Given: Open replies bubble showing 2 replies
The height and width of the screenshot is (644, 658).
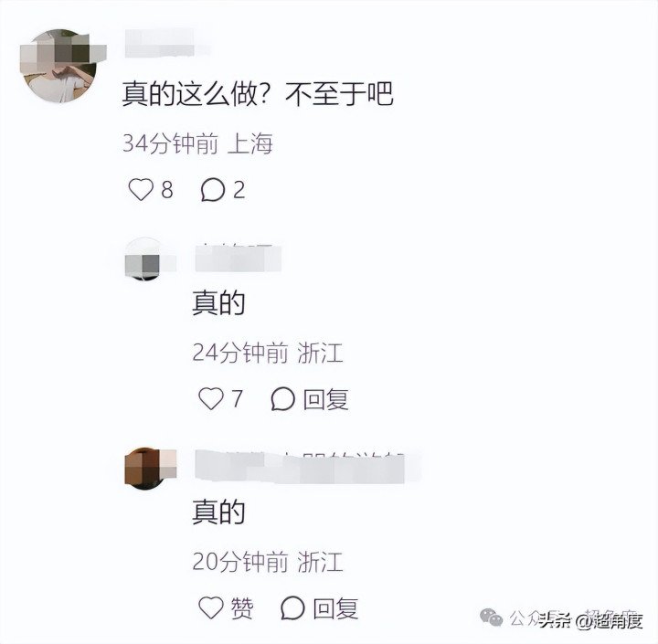Looking at the screenshot, I should pyautogui.click(x=213, y=190).
